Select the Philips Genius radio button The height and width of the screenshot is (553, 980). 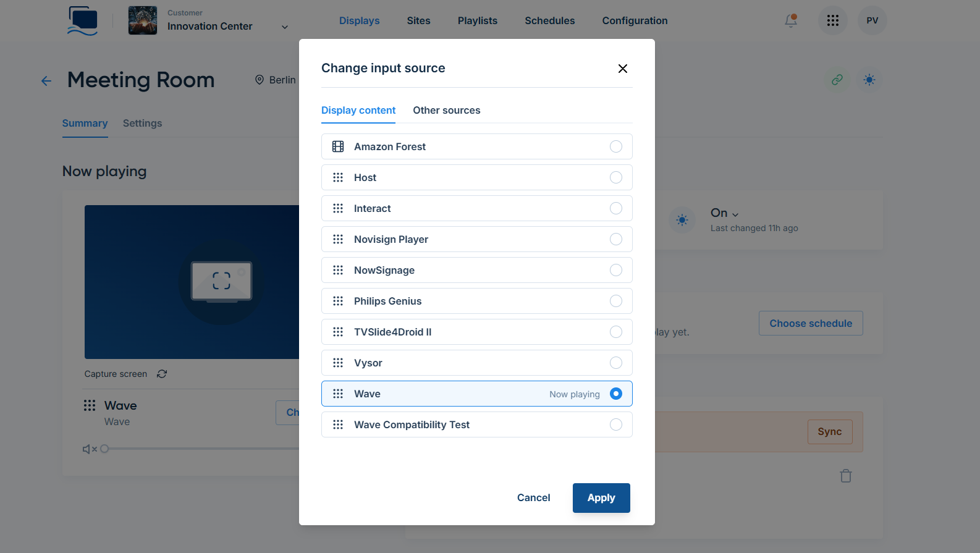(x=616, y=301)
